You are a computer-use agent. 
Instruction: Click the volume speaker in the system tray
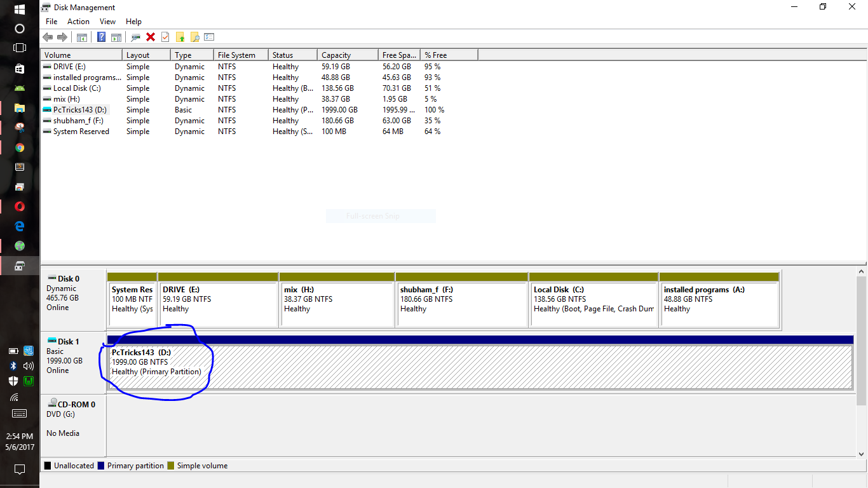point(29,366)
